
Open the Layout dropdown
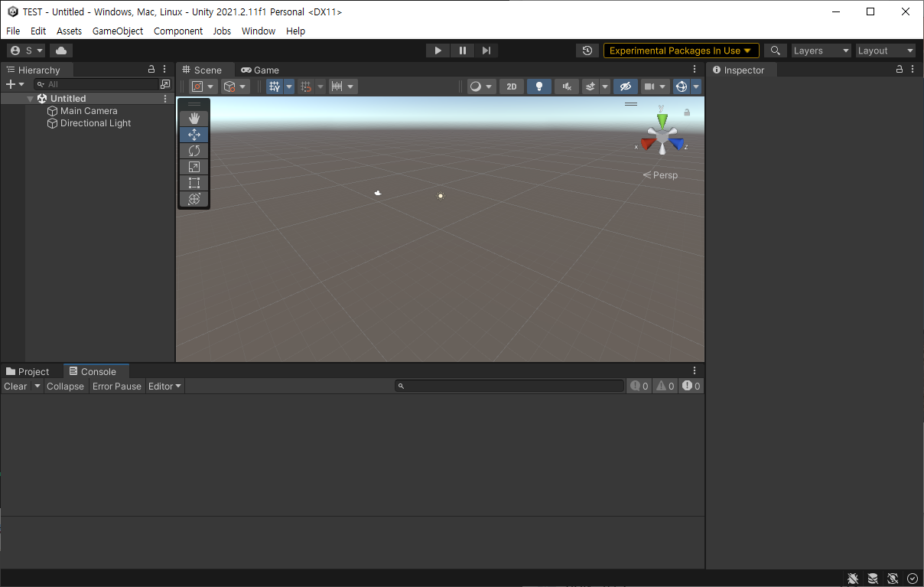[886, 51]
